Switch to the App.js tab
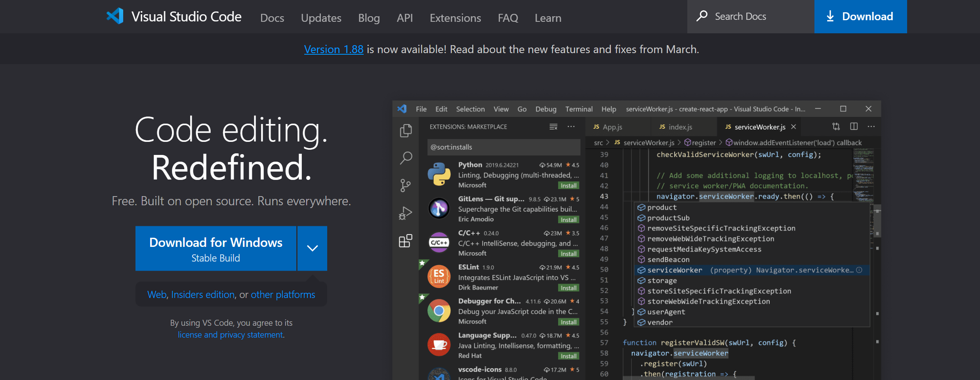Image resolution: width=980 pixels, height=380 pixels. tap(618, 127)
